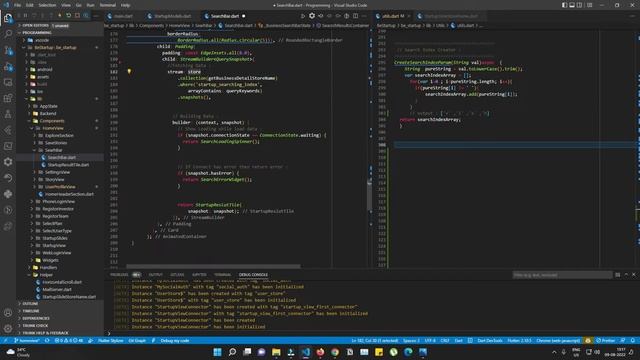This screenshot has width=640, height=360.
Task: Click the lightbulb code action icon
Action: tap(129, 71)
